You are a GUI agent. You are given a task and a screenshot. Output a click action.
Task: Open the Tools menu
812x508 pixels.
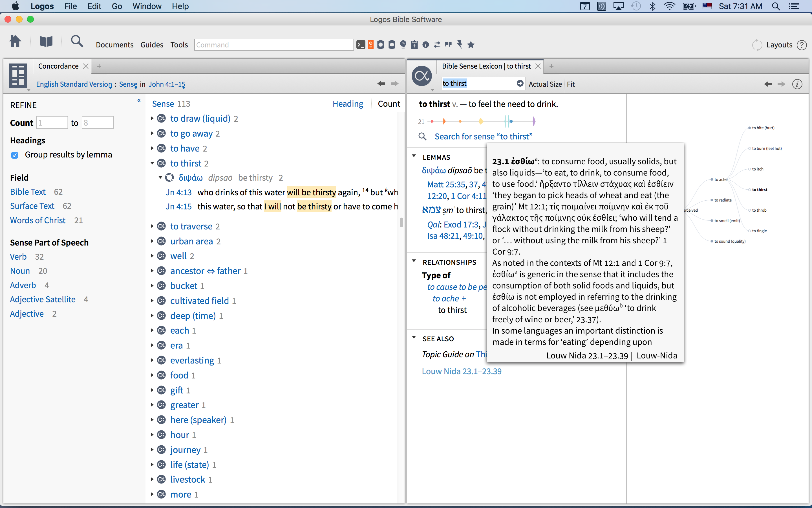pyautogui.click(x=179, y=45)
